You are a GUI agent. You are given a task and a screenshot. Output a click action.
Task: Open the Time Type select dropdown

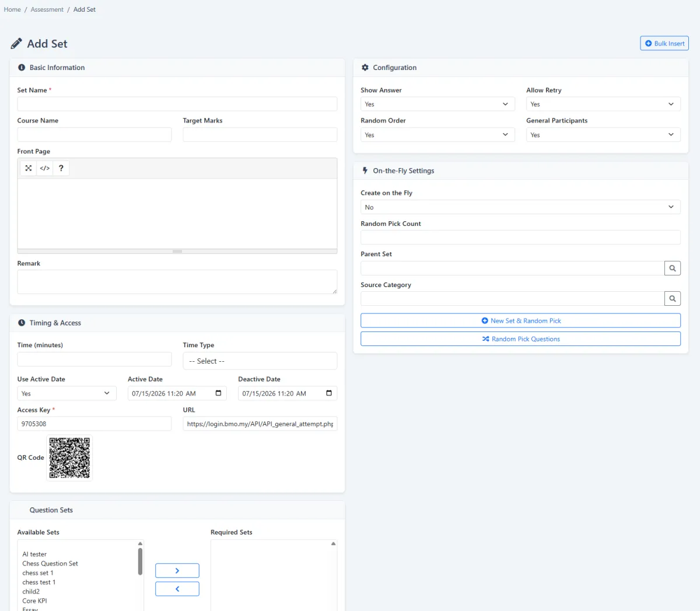pos(260,361)
